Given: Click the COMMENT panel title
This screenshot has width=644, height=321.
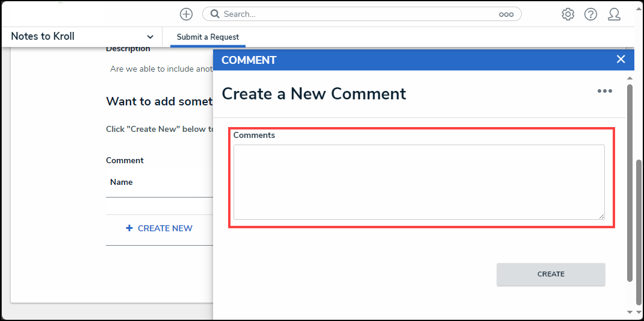Looking at the screenshot, I should point(249,60).
